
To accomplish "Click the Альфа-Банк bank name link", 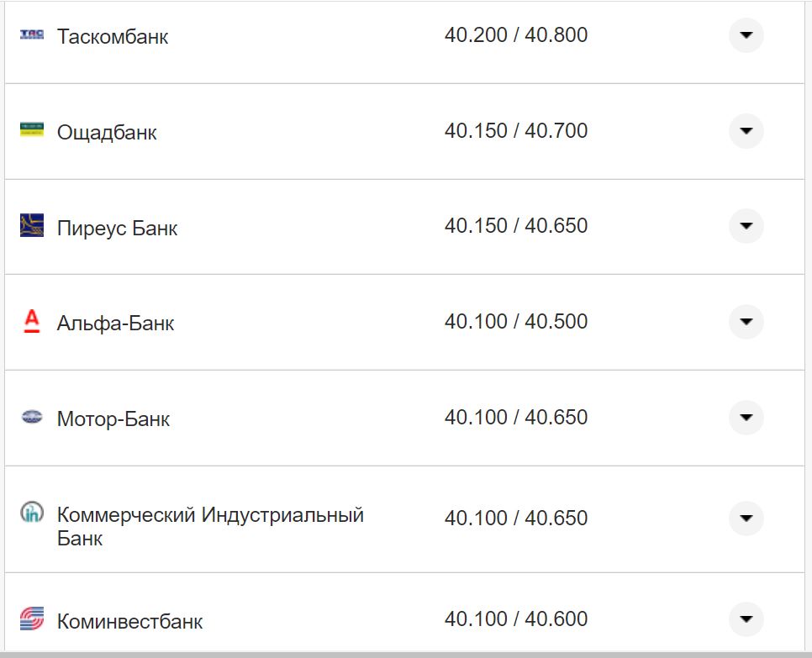I will (x=114, y=322).
